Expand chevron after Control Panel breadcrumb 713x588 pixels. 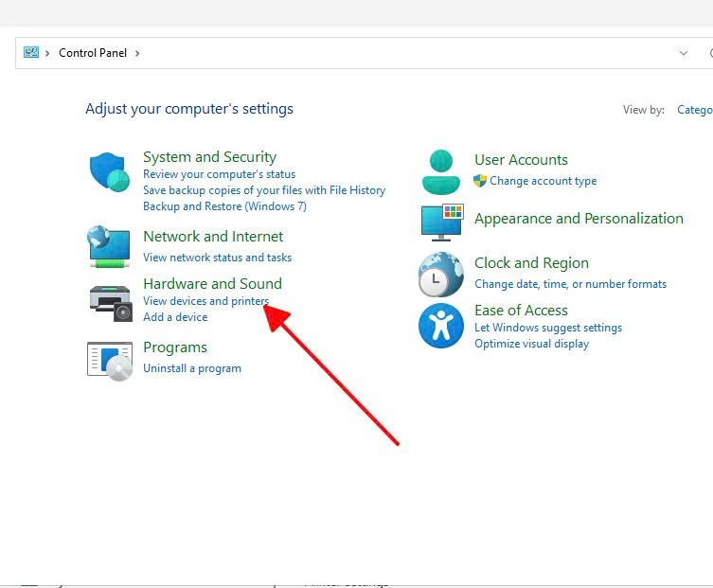click(137, 53)
